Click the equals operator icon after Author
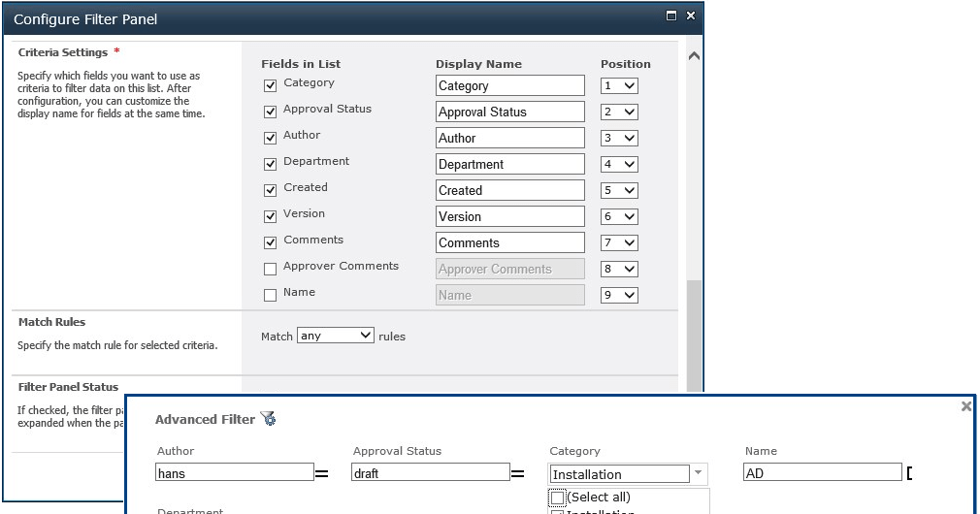The image size is (980, 514). point(322,474)
